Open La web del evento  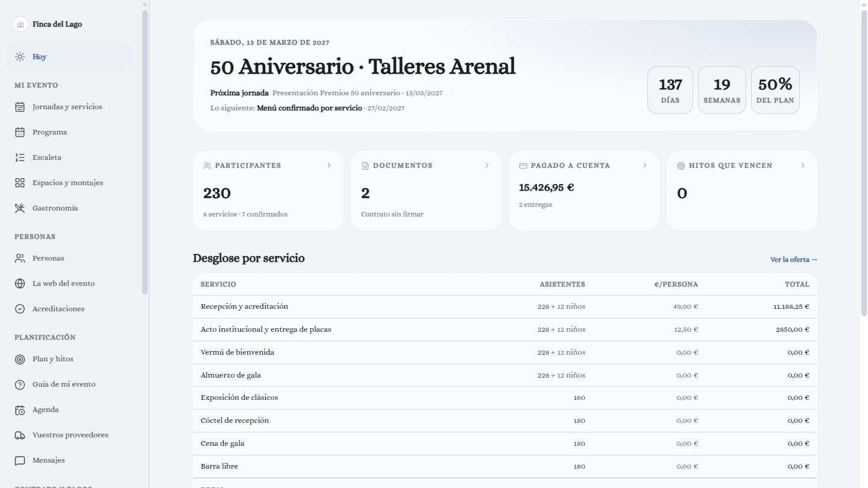pyautogui.click(x=71, y=284)
